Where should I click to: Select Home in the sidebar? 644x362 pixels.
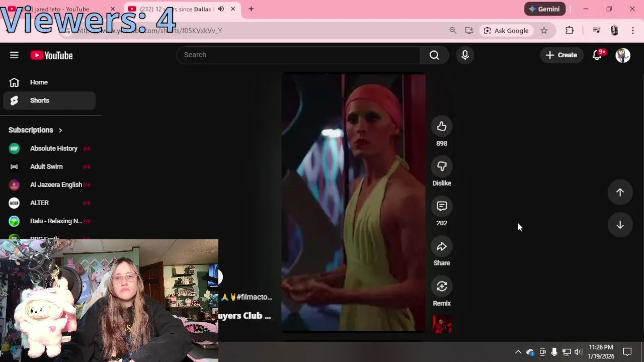(49, 82)
